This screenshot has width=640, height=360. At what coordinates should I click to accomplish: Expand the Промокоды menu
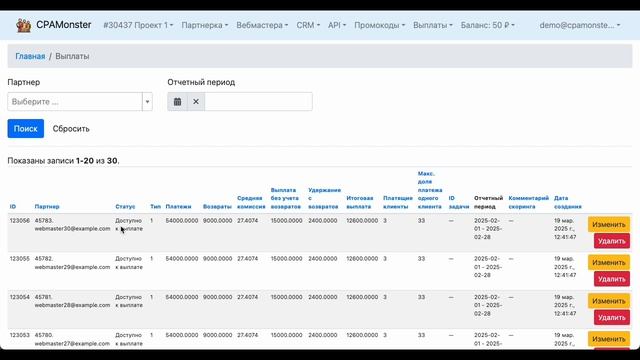point(380,25)
